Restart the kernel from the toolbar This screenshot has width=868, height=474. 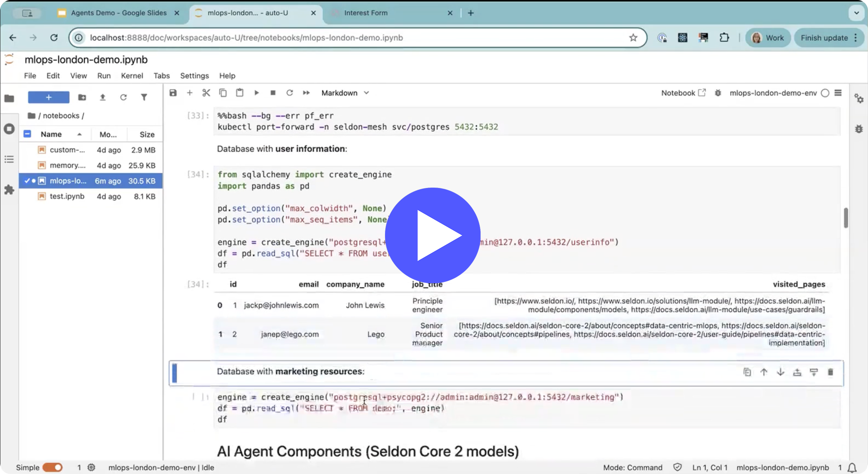click(x=289, y=93)
